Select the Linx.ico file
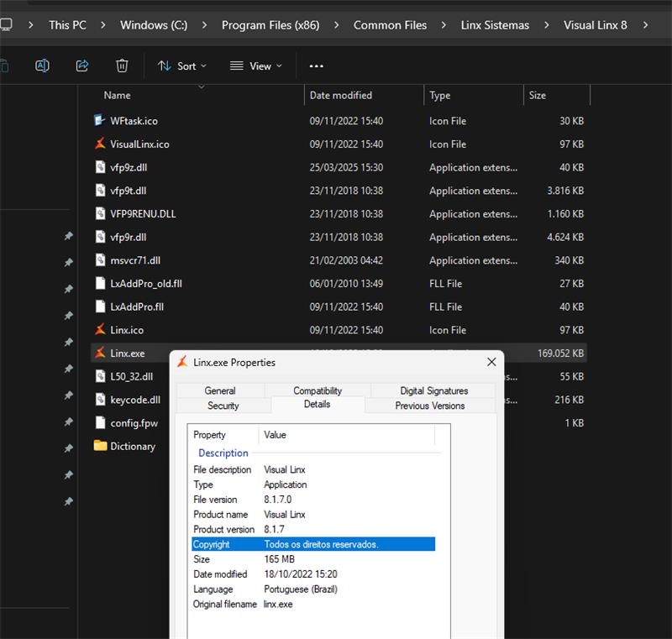The width and height of the screenshot is (672, 639). (126, 330)
